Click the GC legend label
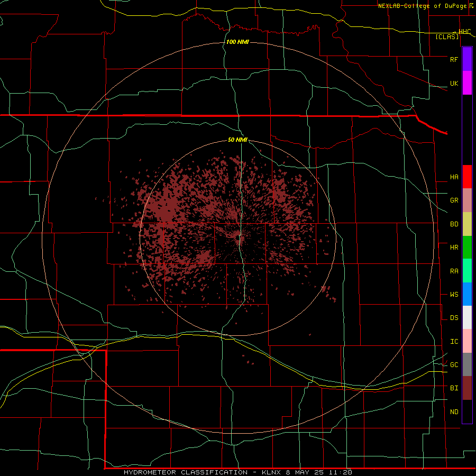 pos(454,365)
